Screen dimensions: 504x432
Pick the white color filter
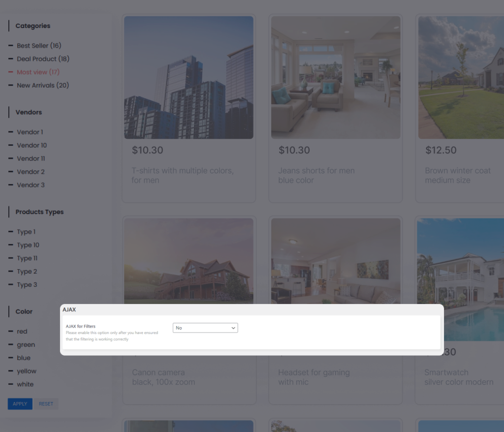coord(25,384)
